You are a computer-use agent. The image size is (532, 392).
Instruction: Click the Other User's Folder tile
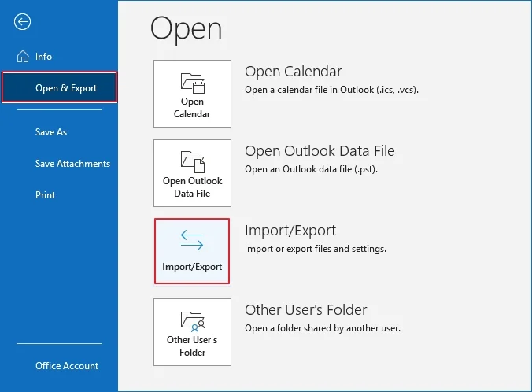coord(192,332)
